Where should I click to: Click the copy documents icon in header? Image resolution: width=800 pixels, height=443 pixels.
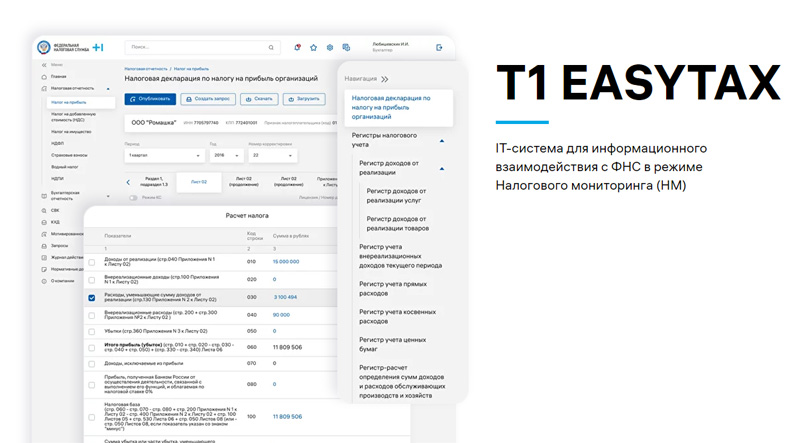click(x=346, y=47)
